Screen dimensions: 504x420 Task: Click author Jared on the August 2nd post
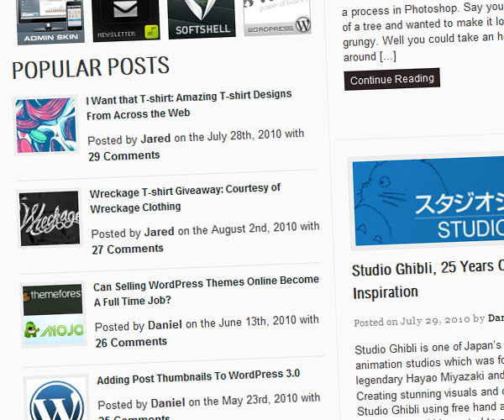tap(159, 232)
